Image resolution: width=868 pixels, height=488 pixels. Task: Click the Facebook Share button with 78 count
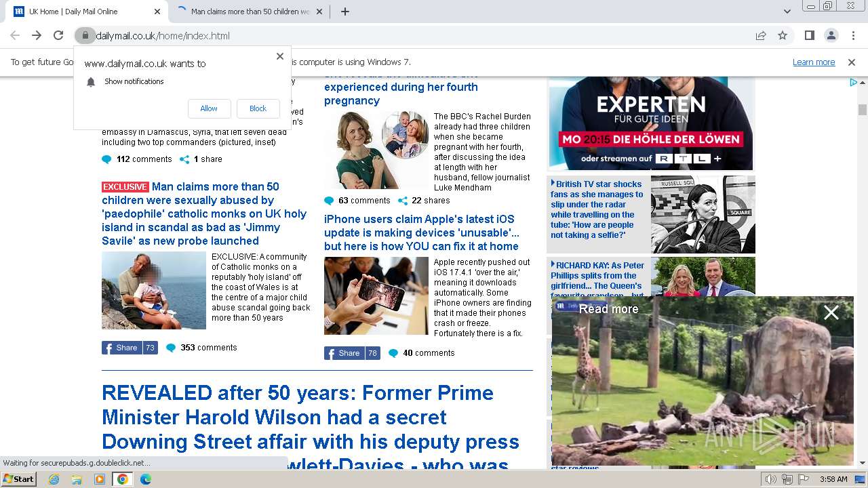click(352, 353)
